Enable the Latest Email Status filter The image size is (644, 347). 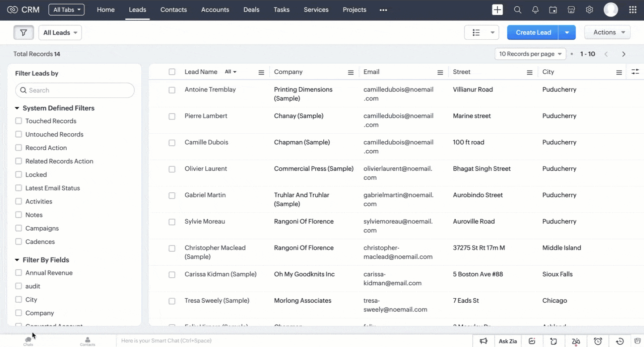coord(18,188)
